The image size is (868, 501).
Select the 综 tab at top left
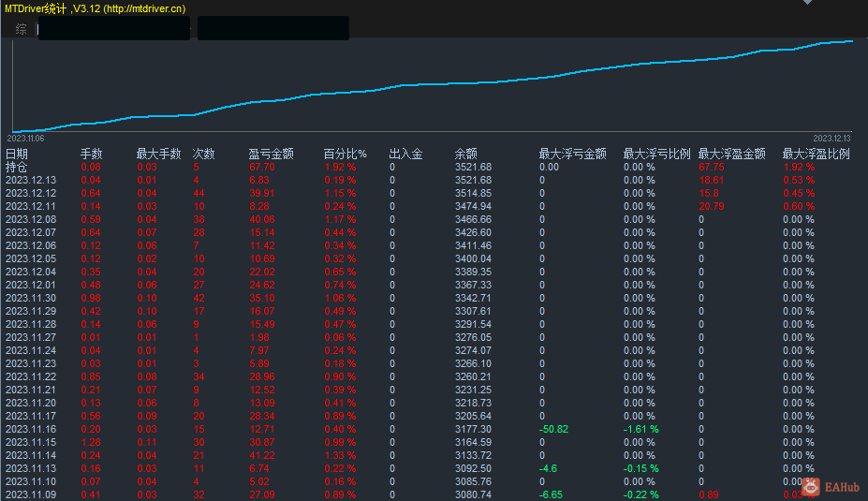(x=21, y=29)
